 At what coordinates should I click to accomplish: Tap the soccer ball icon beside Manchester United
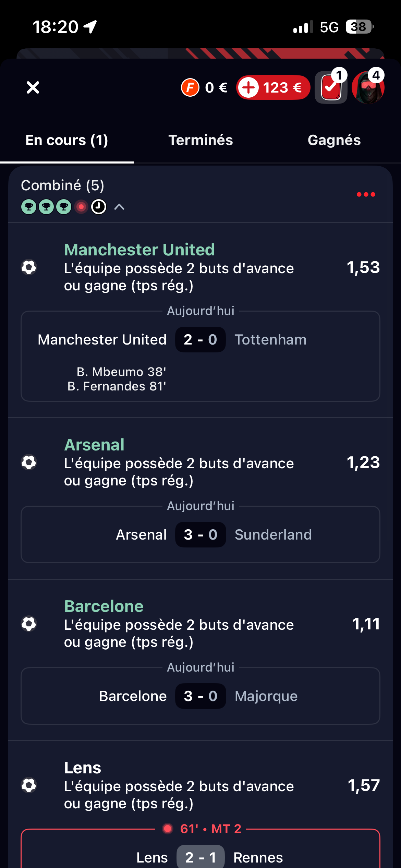(x=29, y=267)
